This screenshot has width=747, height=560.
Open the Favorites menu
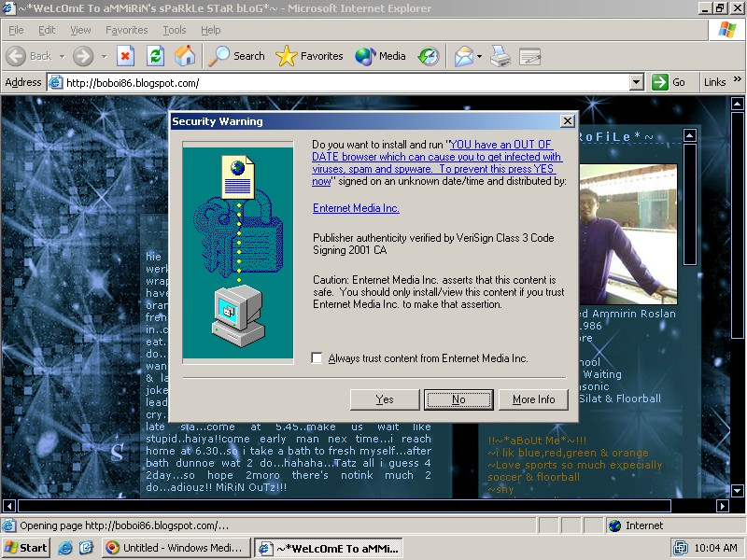(127, 30)
